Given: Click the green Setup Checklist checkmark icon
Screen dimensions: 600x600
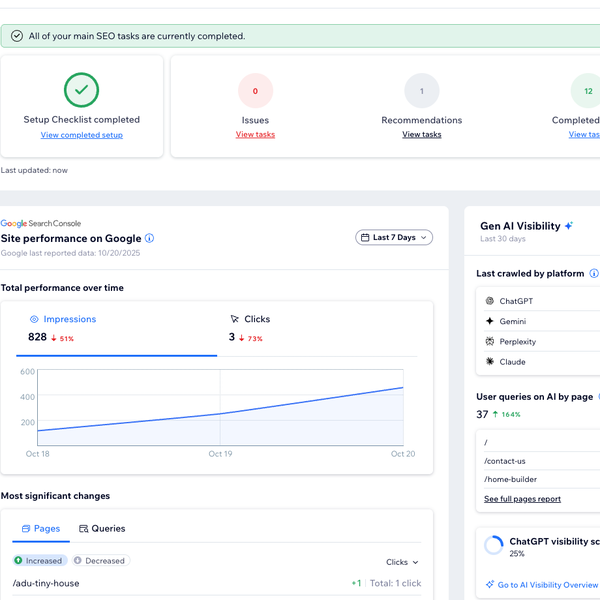Looking at the screenshot, I should click(82, 90).
